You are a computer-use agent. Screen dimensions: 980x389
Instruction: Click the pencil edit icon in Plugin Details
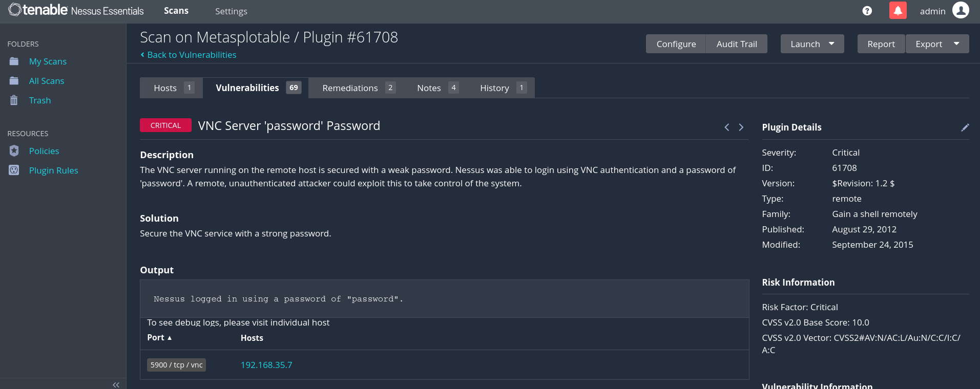[965, 127]
